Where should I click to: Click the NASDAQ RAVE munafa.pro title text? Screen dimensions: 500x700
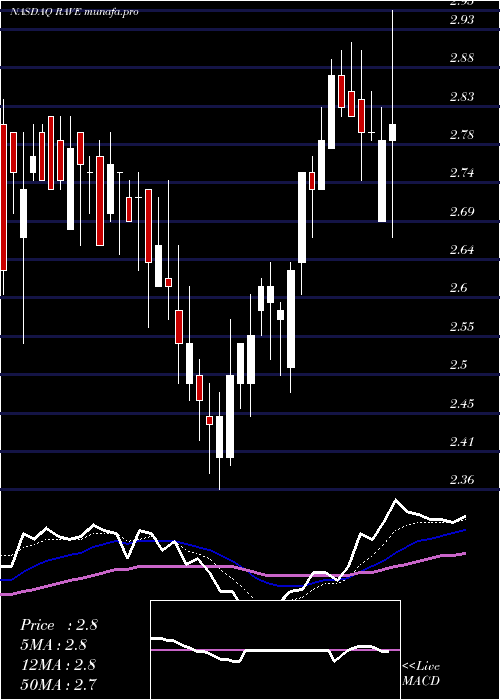[x=74, y=12]
